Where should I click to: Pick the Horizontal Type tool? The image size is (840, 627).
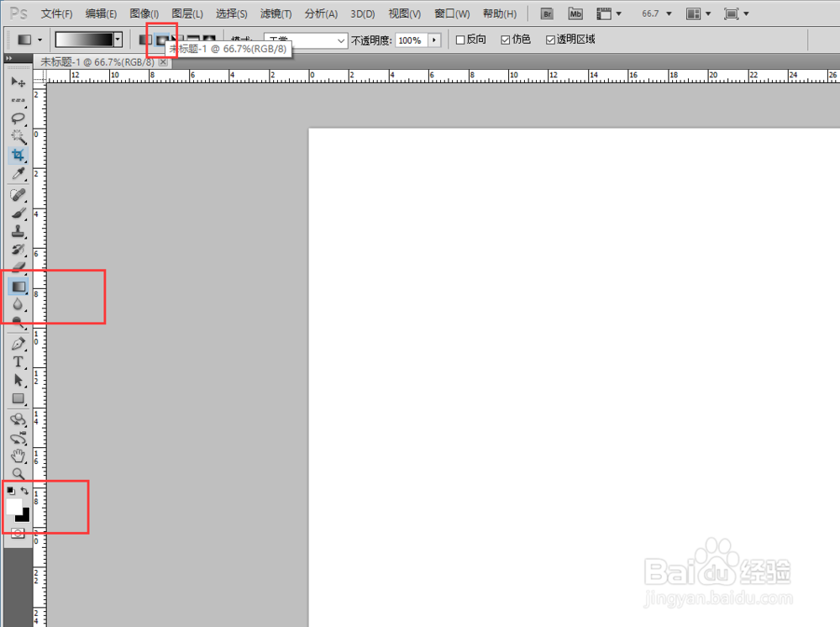pos(18,361)
